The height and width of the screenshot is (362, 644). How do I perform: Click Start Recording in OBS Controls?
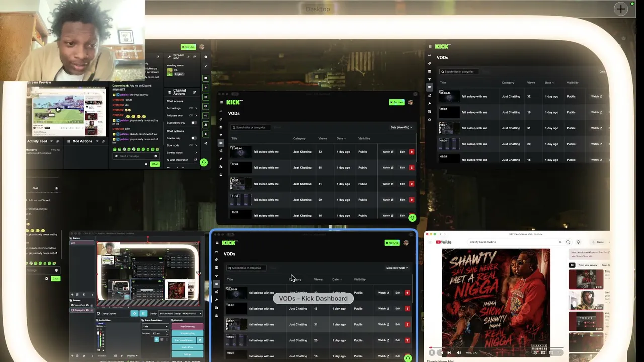187,333
